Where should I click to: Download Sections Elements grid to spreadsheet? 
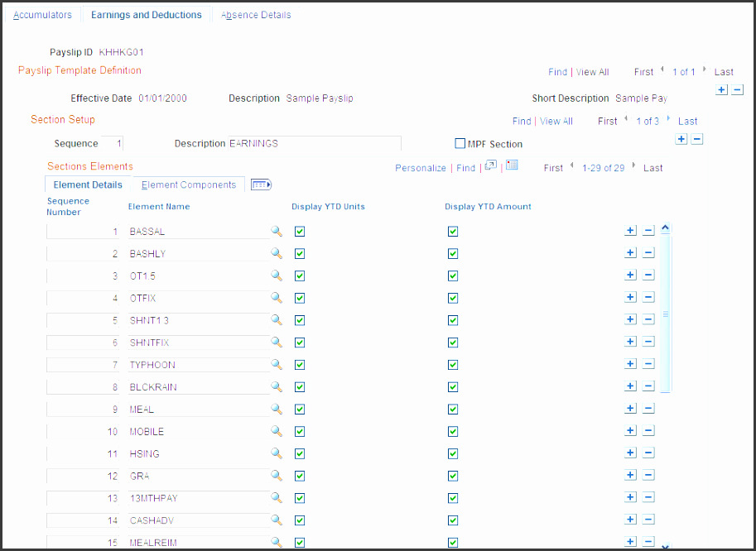(x=512, y=166)
